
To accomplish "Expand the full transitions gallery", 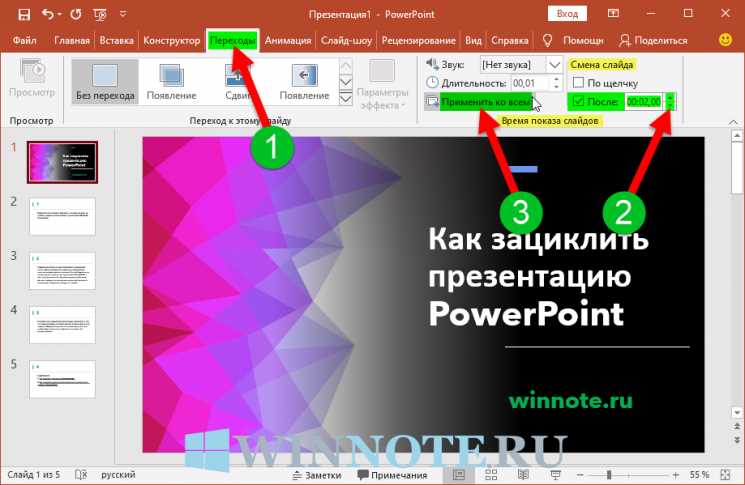I will 345,98.
